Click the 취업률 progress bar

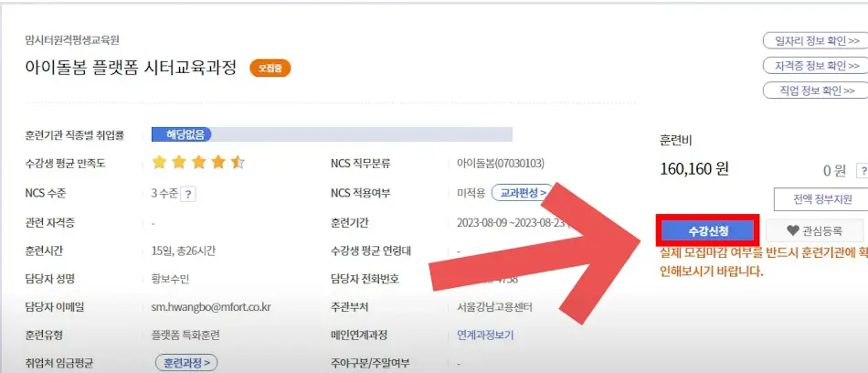(332, 134)
